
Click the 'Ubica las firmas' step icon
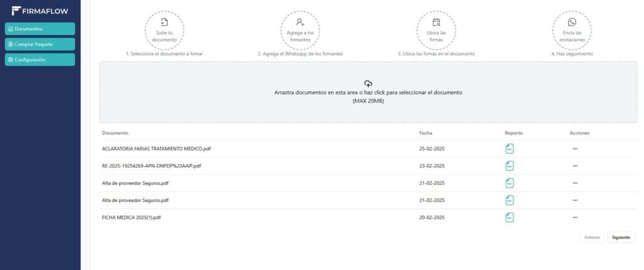[436, 22]
